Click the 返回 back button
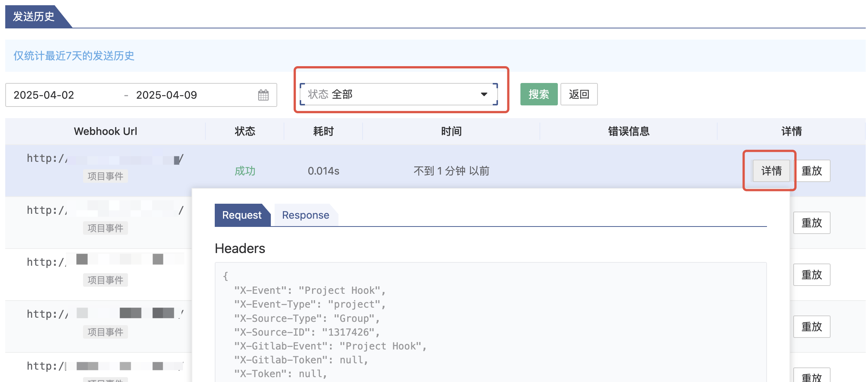This screenshot has width=868, height=382. [x=578, y=94]
